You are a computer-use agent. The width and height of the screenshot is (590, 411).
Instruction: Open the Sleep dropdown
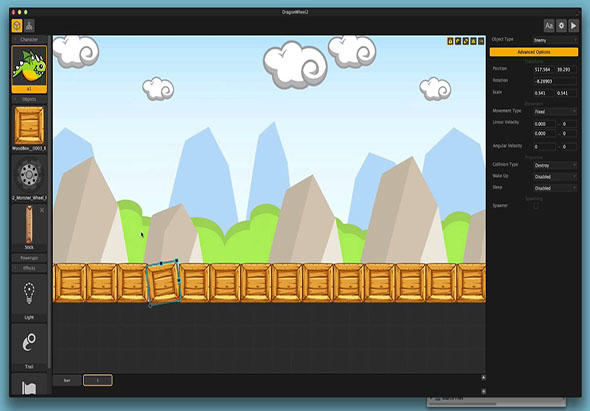[555, 188]
